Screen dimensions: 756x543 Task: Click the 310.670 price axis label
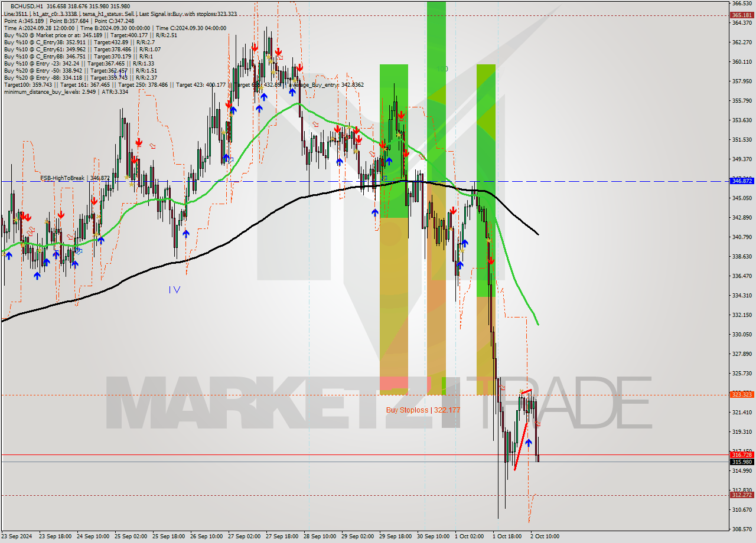[x=742, y=509]
